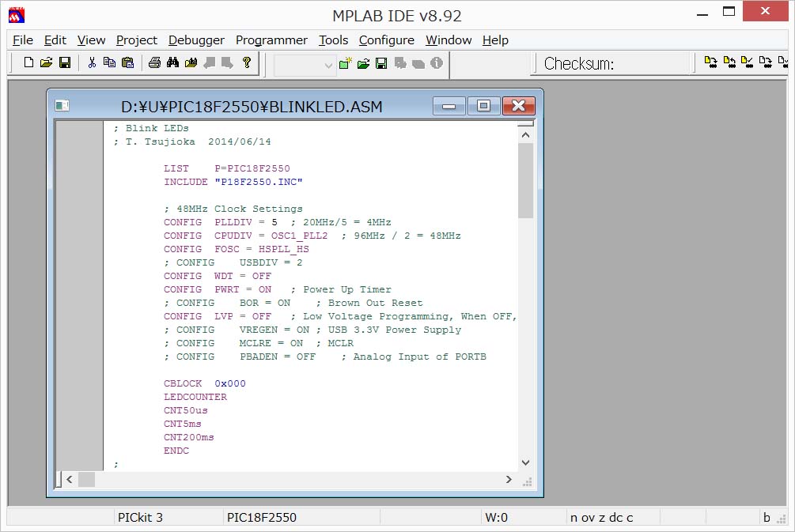Click PIC18F2550 in the status bar

(262, 517)
